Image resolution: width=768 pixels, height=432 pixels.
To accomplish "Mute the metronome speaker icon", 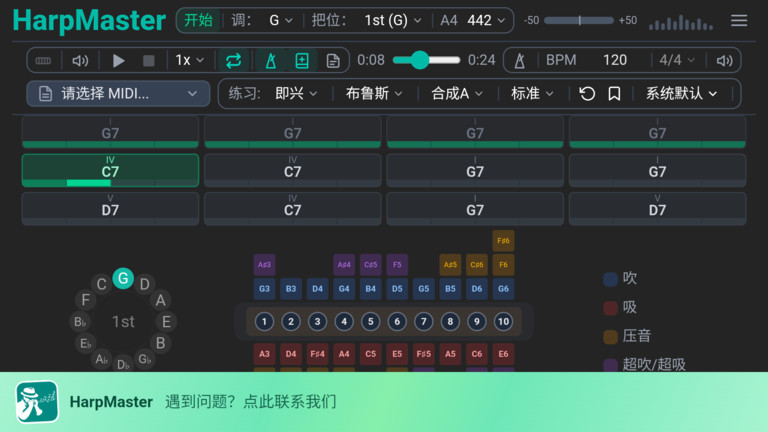I will coord(724,61).
